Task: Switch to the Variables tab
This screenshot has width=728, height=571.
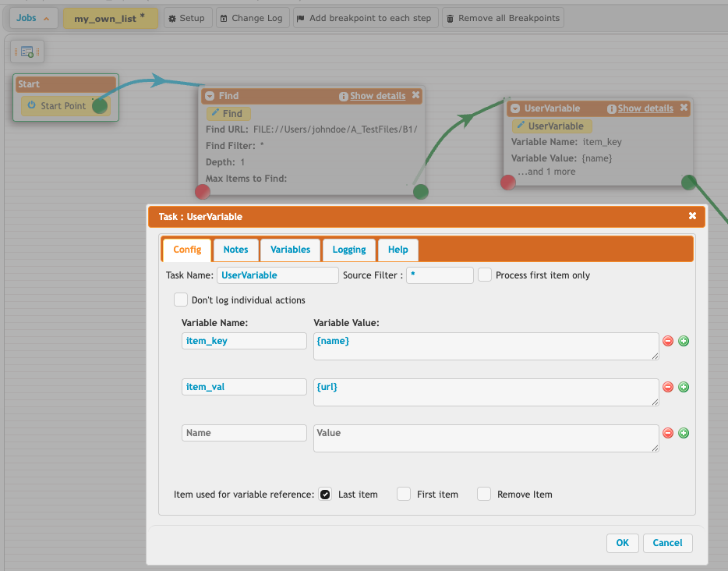Action: coord(290,250)
